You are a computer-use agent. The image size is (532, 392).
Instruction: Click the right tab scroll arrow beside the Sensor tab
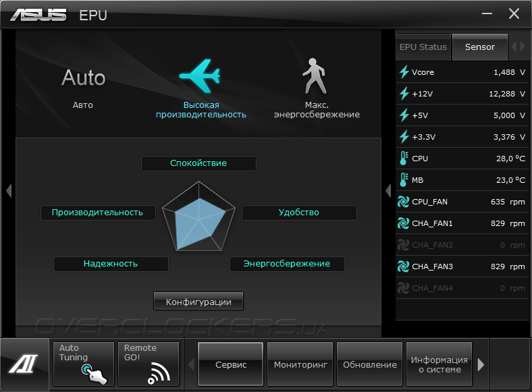tap(523, 46)
